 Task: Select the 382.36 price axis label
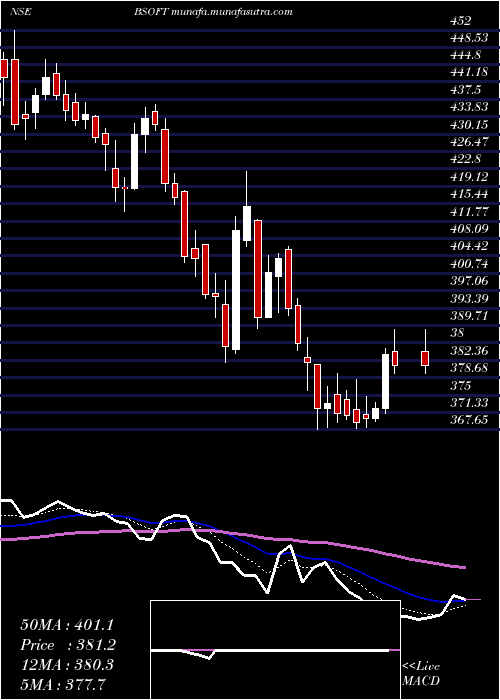(x=468, y=350)
